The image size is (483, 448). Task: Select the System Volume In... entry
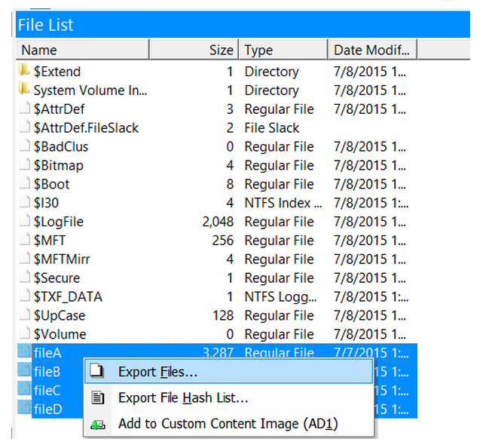coord(90,91)
